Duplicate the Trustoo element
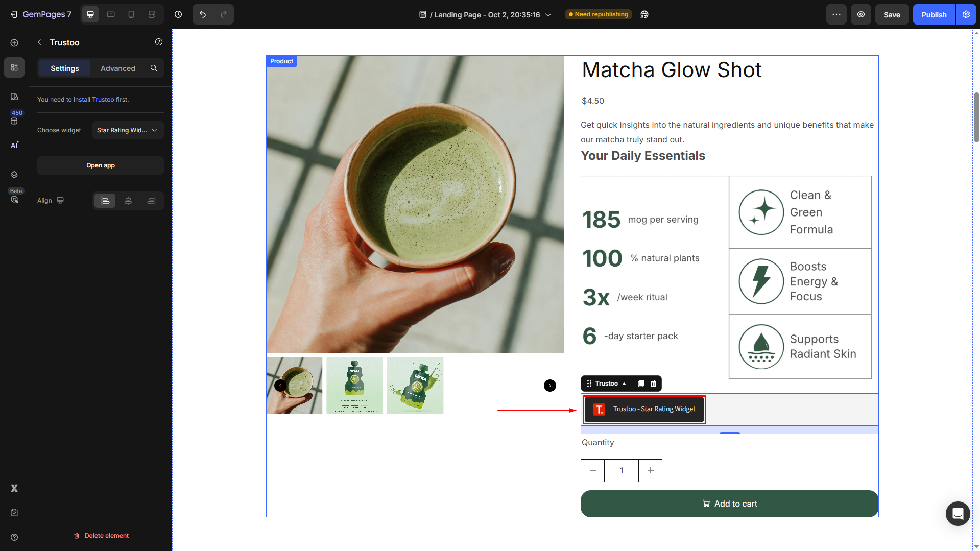The image size is (980, 551). point(641,384)
